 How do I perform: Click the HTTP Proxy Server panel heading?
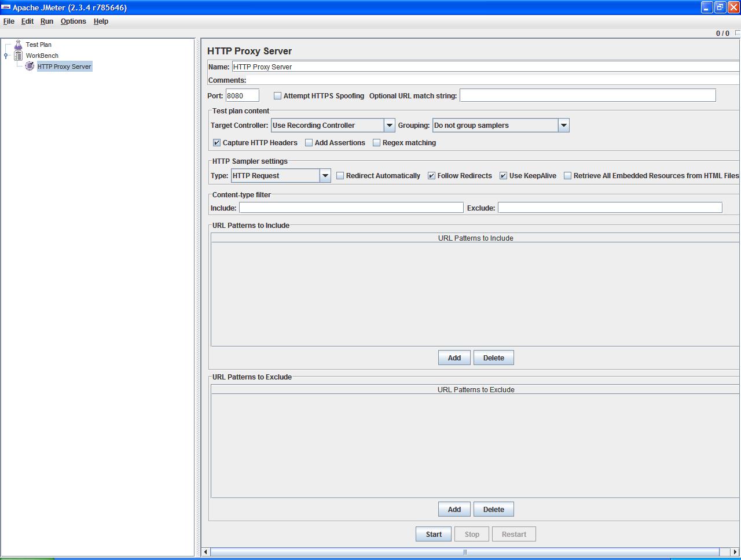(250, 51)
